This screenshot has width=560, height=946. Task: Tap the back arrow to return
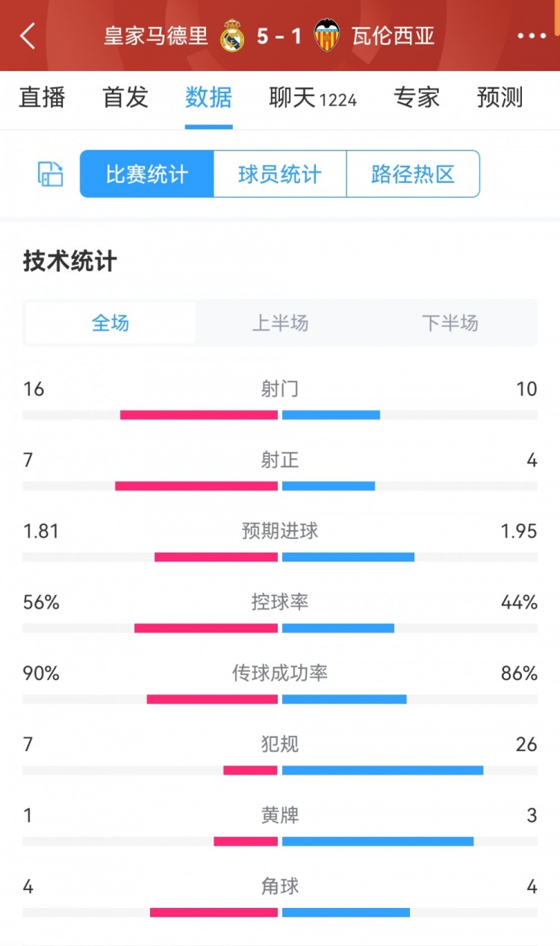tap(28, 34)
